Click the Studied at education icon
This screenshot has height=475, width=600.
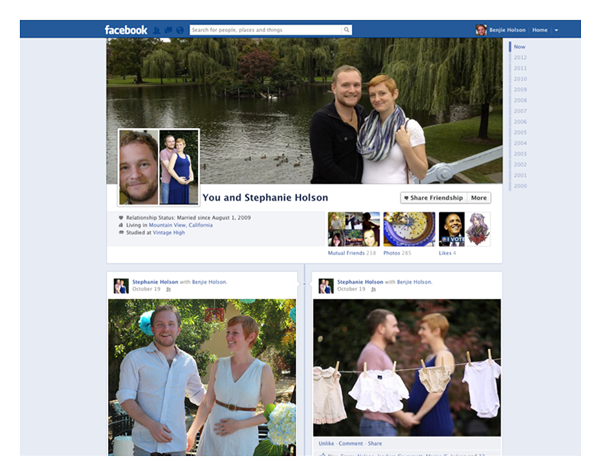[x=121, y=232]
